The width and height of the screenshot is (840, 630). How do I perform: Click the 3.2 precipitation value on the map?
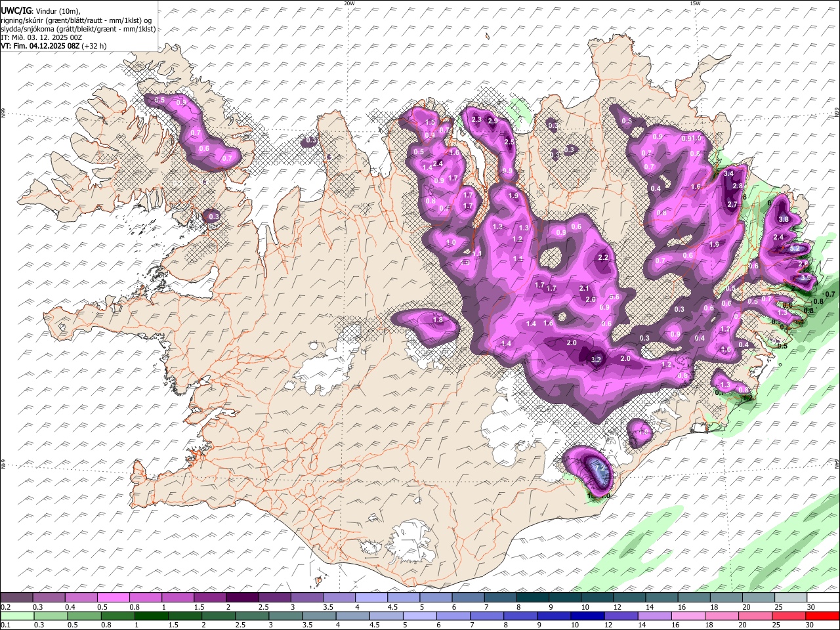[596, 360]
